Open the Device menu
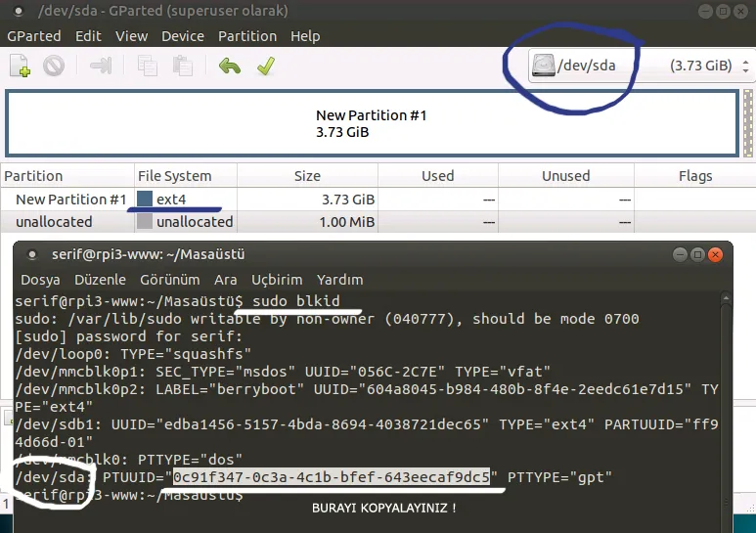This screenshot has width=756, height=533. click(183, 36)
